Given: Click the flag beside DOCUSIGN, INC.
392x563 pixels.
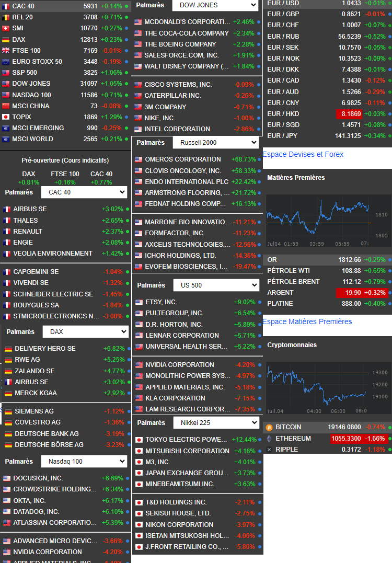Looking at the screenshot, I should [7, 478].
